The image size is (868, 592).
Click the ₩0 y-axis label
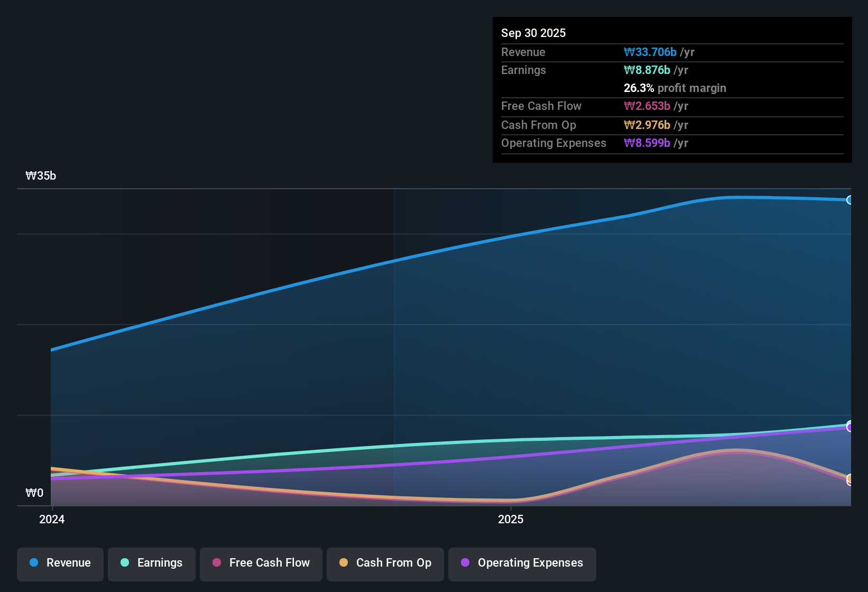coord(34,493)
